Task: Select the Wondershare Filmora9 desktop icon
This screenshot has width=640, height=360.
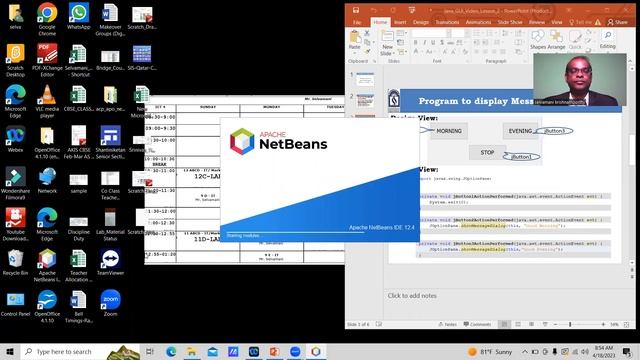Action: pos(16,177)
